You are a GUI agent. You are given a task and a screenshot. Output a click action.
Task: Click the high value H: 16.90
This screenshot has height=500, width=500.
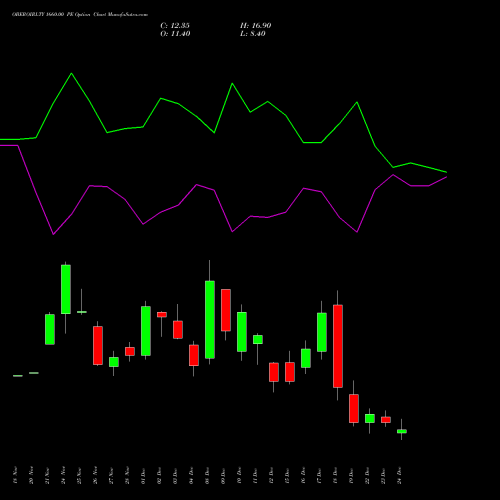[255, 26]
